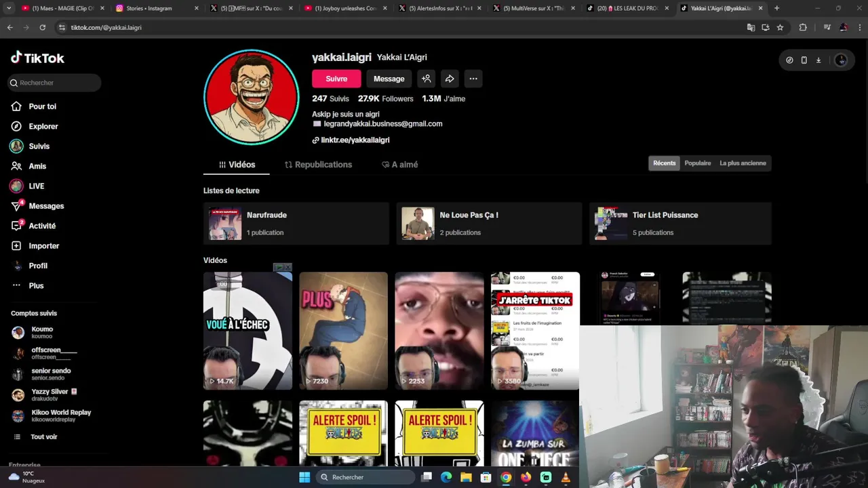Image resolution: width=868 pixels, height=488 pixels.
Task: Open the video with 2253 views
Action: 439,331
